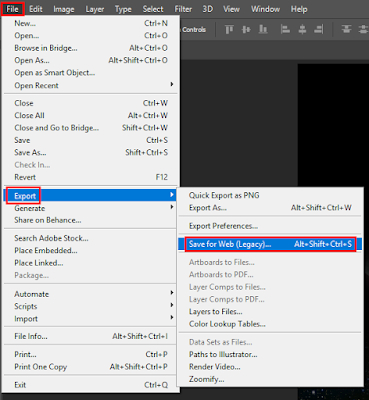
Task: Select Search Adobe Stock...
Action: coord(91,238)
